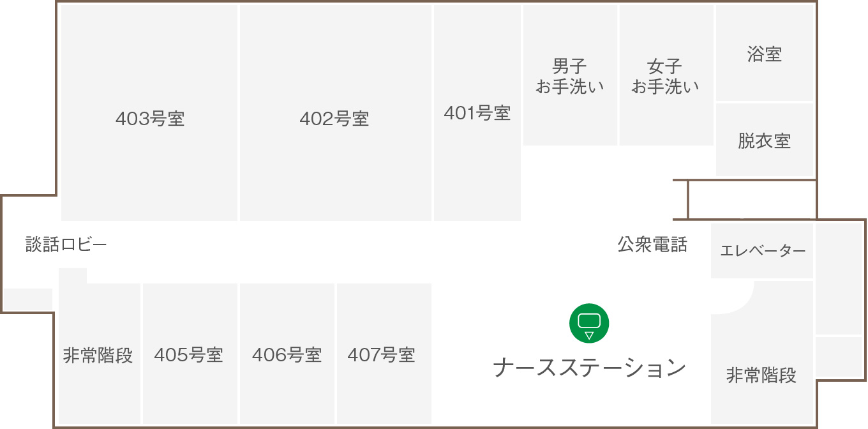868x429 pixels.
Task: Click the green nurse station monitor icon
Action: point(589,323)
